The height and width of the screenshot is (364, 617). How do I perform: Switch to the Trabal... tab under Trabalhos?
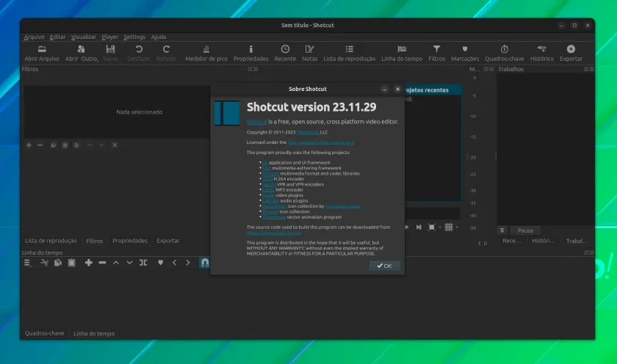tap(577, 241)
